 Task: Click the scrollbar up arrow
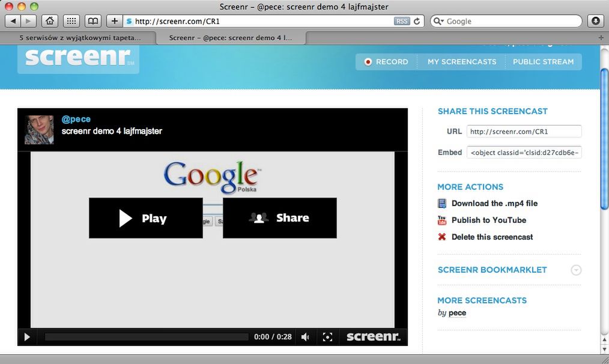(604, 341)
